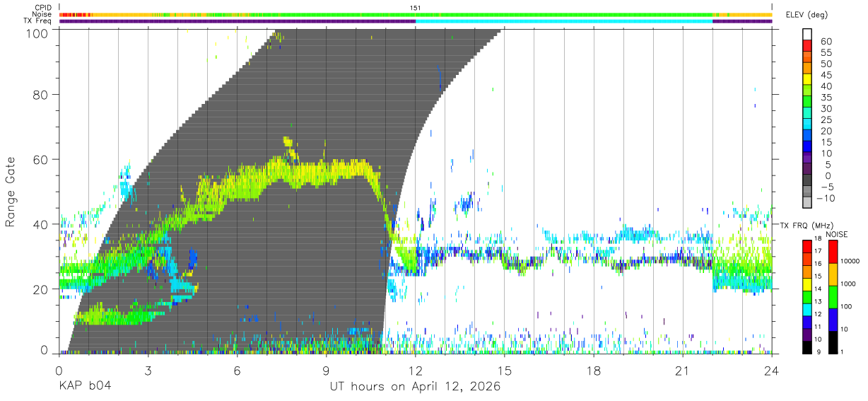This screenshot has width=868, height=401.
Task: Select the UT hours axis tick 12
Action: [x=415, y=371]
